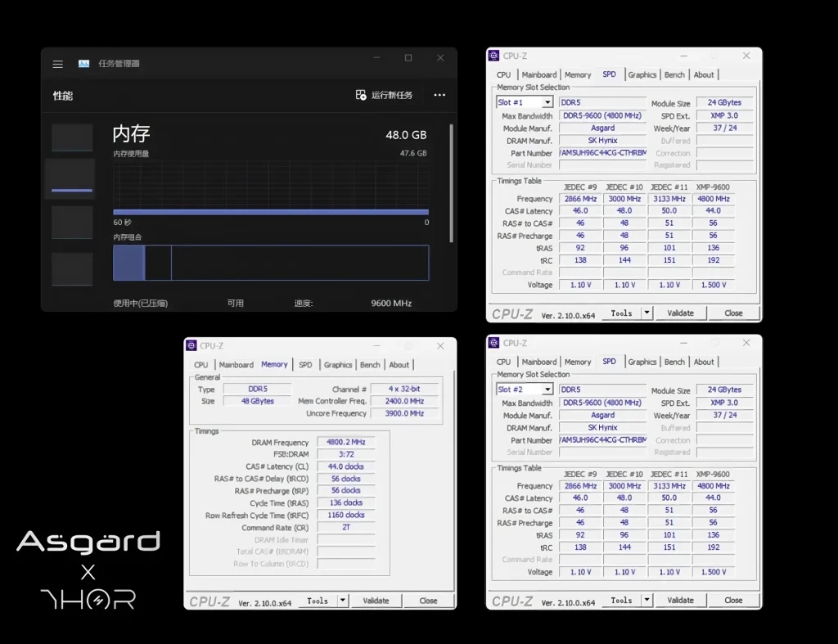Screen dimensions: 838x644
Task: Click the Part Number field showing AMSUH96C44CG
Action: (x=602, y=153)
